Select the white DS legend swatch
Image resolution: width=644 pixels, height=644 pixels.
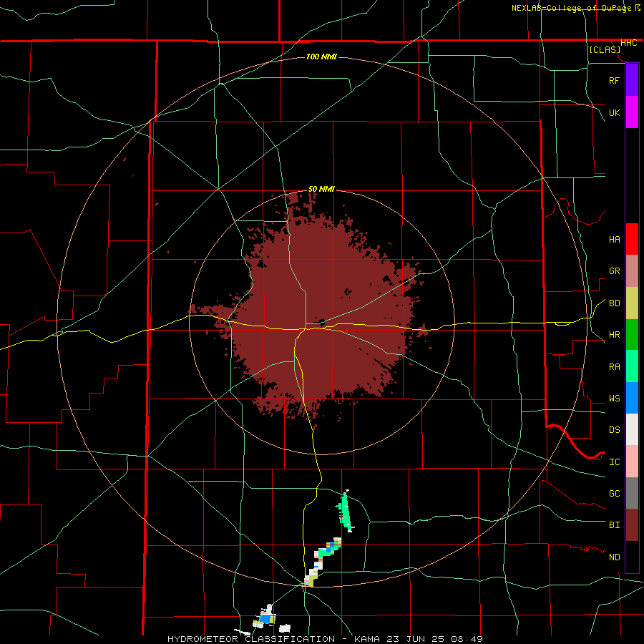[632, 429]
